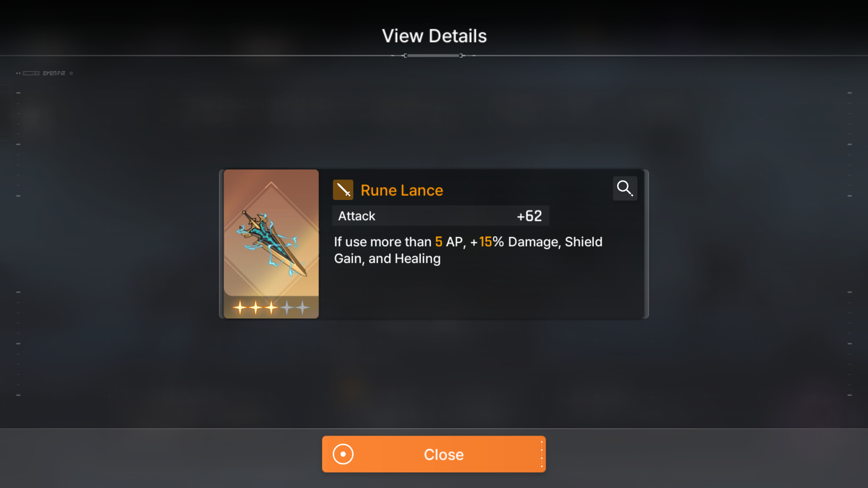Click the View Details title
Viewport: 868px width, 488px height.
(x=434, y=36)
